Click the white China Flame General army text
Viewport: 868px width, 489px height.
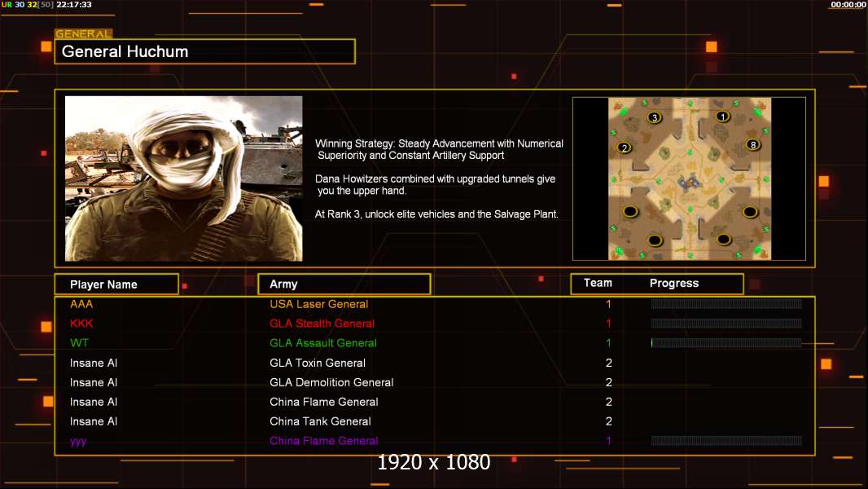324,402
